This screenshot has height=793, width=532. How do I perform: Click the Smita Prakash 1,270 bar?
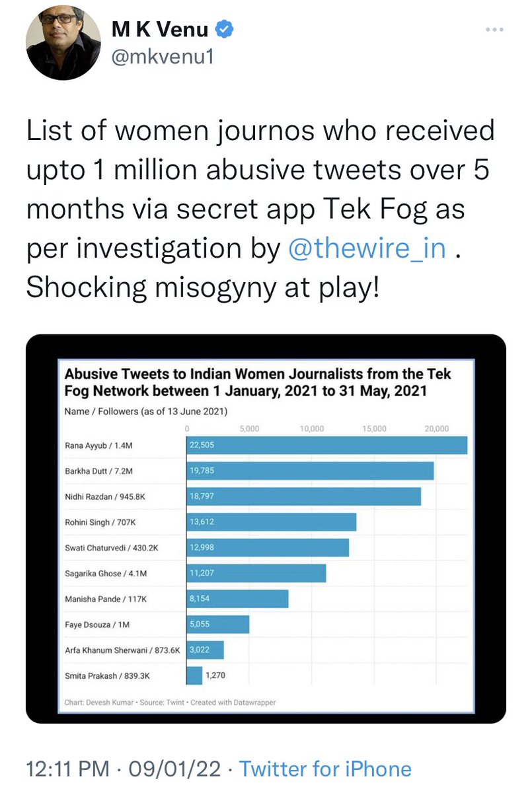pyautogui.click(x=195, y=675)
